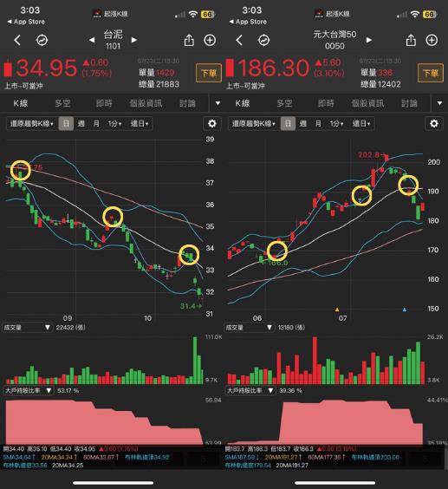The image size is (448, 489).
Task: Tap the back arrow on the 元大台灣50 screen
Action: tap(239, 40)
